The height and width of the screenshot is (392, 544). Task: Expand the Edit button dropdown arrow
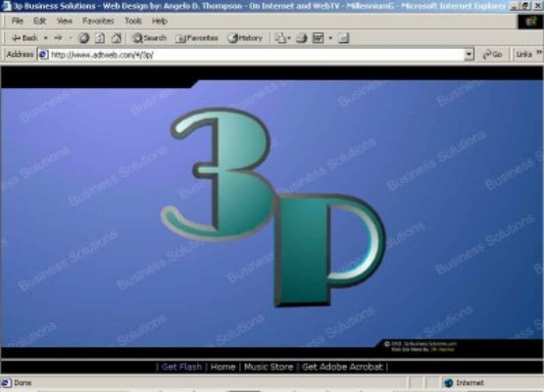(x=330, y=38)
